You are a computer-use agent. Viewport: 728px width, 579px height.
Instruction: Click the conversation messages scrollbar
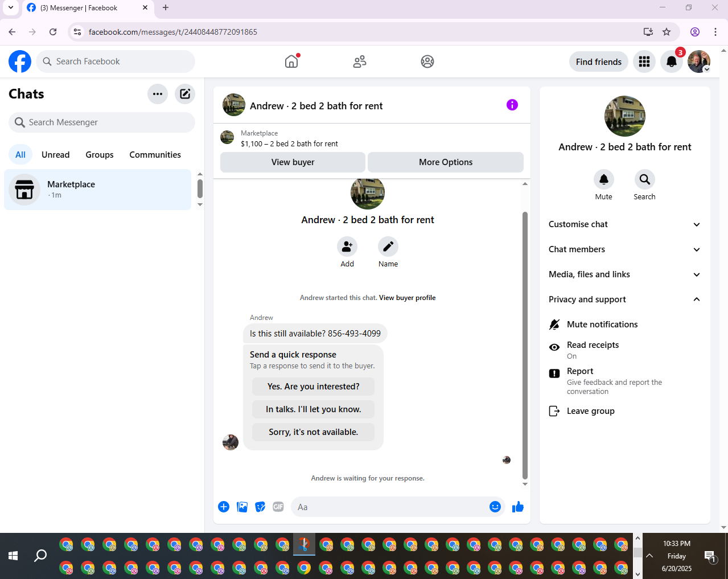point(525,345)
